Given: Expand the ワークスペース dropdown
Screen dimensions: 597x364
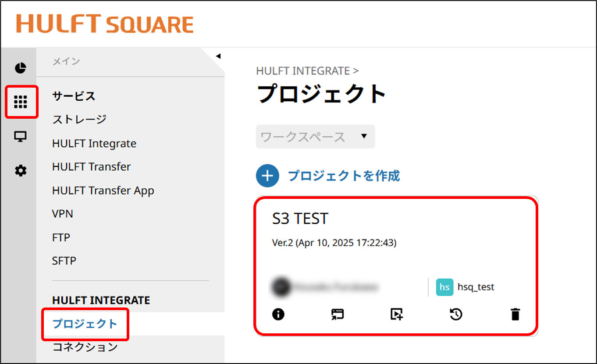Looking at the screenshot, I should tap(316, 137).
